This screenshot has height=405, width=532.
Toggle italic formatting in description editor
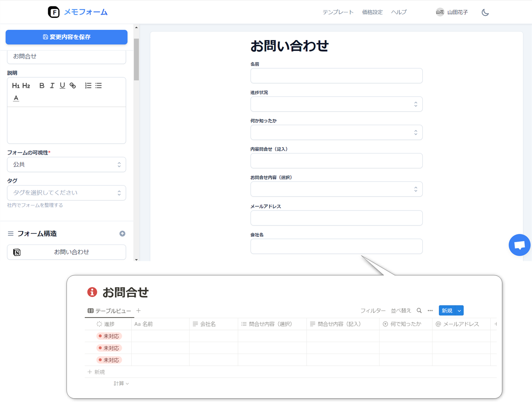click(52, 86)
